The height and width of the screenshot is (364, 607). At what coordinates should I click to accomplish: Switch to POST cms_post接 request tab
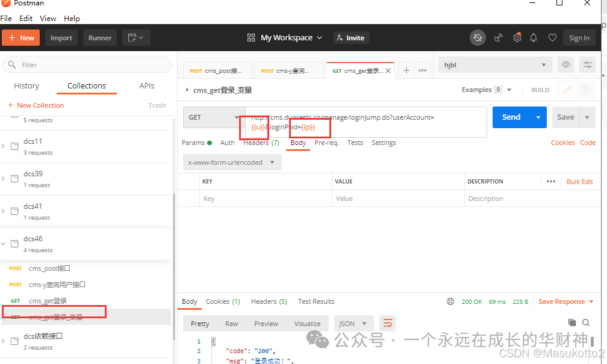(x=217, y=71)
